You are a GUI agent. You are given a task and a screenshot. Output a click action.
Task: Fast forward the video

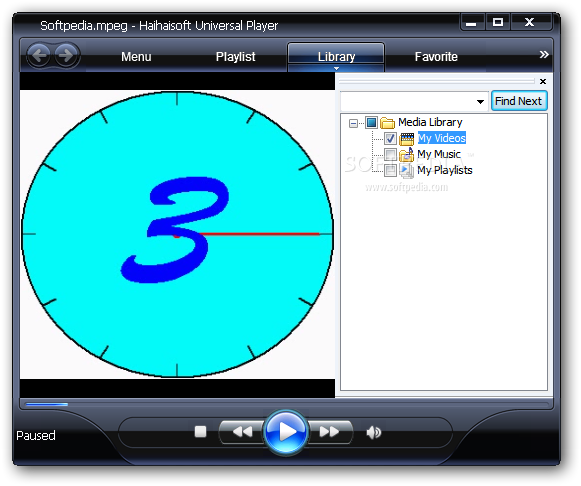[329, 432]
